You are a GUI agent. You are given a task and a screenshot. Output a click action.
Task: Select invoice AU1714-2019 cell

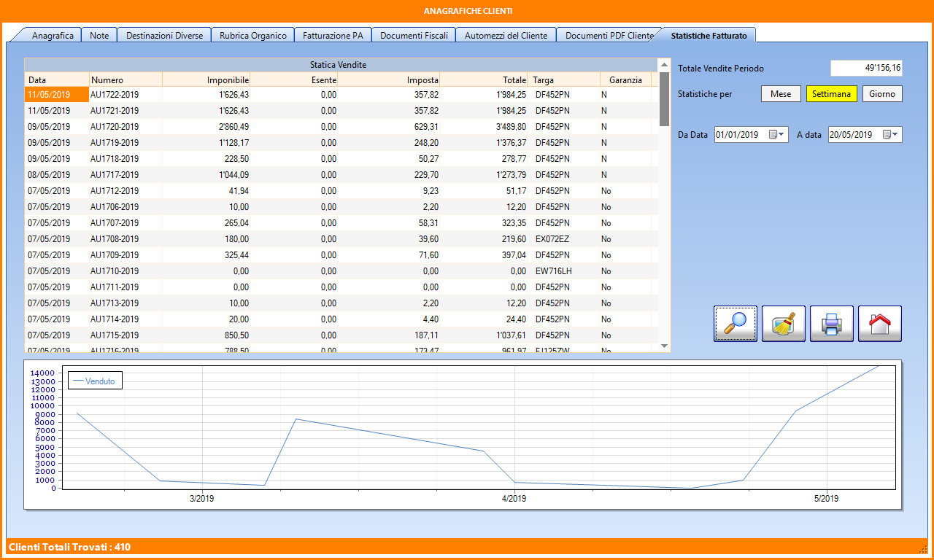[x=126, y=319]
